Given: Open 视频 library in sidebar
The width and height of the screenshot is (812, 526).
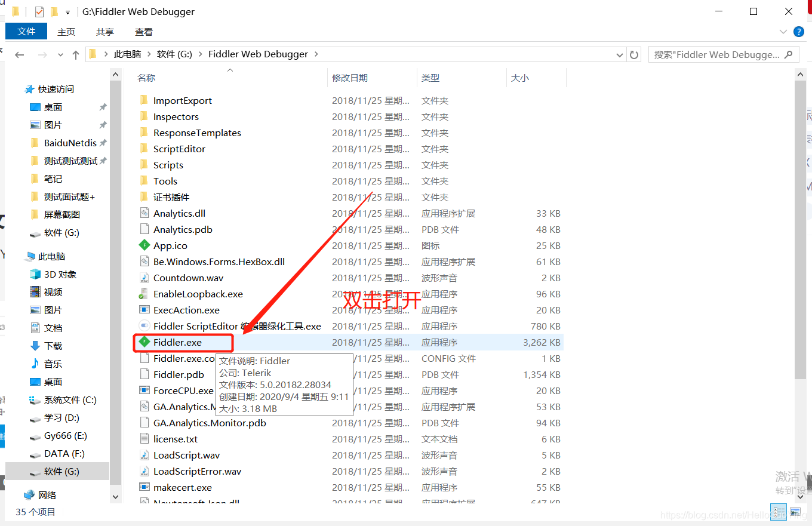Looking at the screenshot, I should [53, 292].
